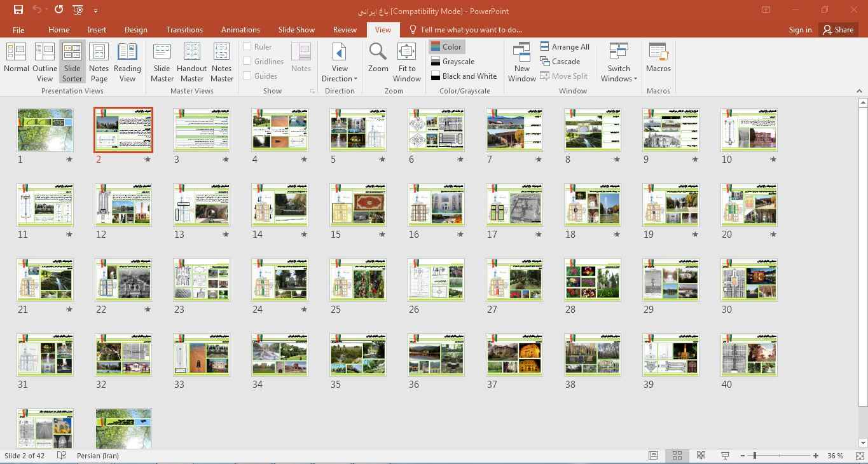Open a New Window

(521, 62)
